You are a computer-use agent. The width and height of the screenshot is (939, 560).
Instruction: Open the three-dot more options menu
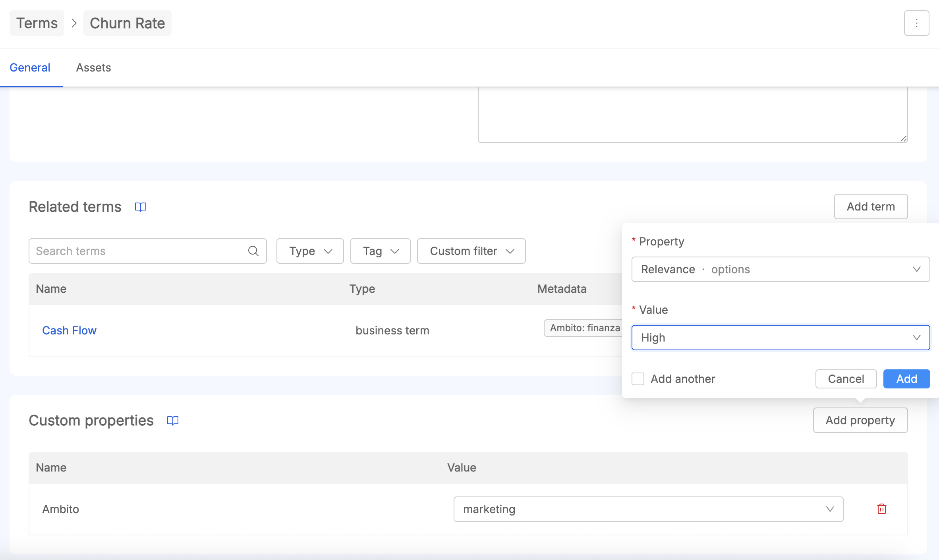pyautogui.click(x=916, y=23)
